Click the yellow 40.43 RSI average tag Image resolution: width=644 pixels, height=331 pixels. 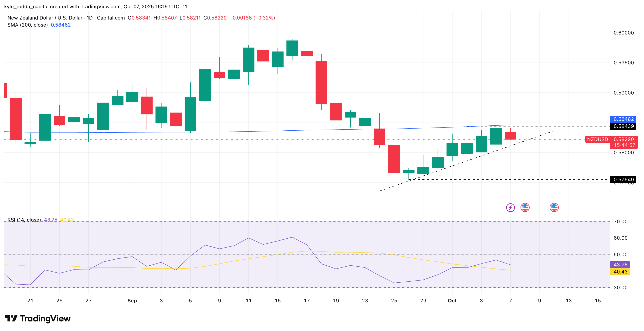coord(620,272)
